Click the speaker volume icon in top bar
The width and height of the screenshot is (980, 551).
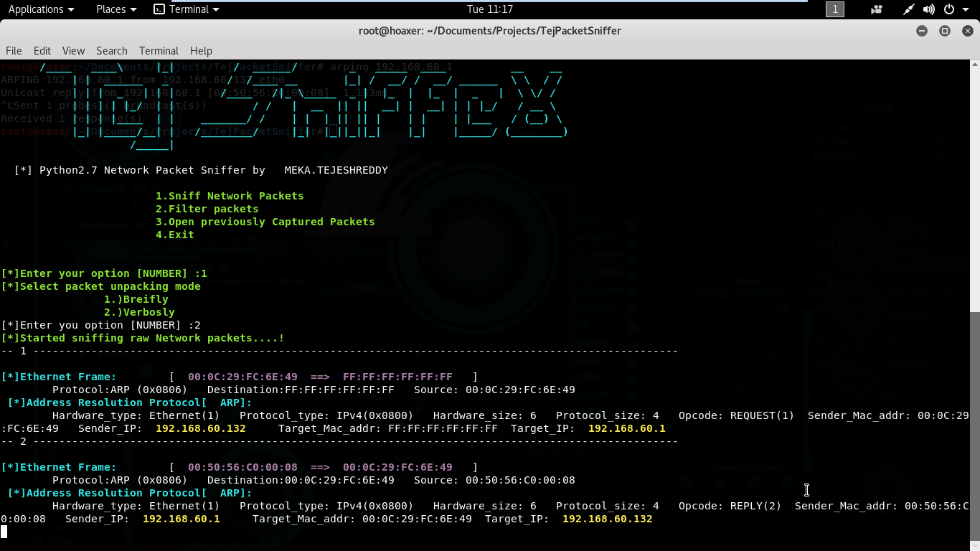pos(929,9)
